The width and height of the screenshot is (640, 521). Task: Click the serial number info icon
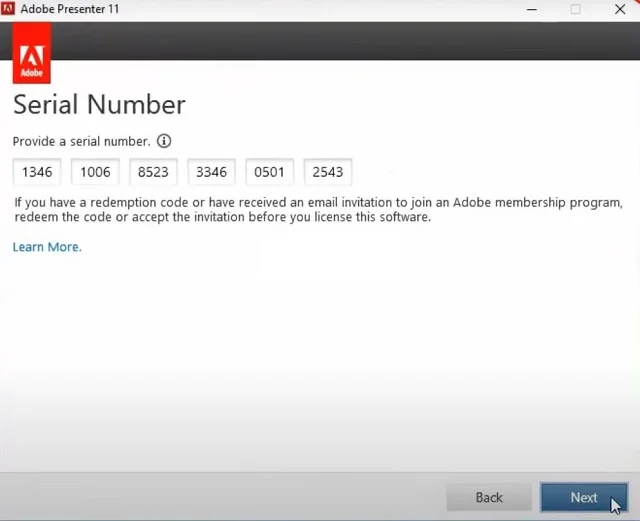(164, 141)
